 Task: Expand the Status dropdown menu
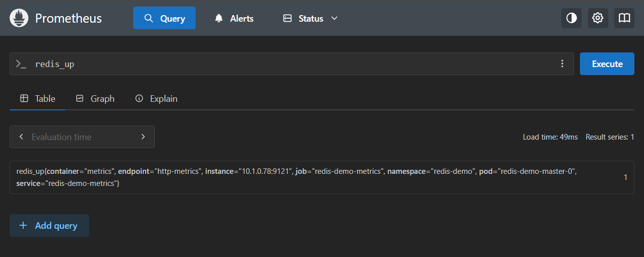click(x=311, y=18)
